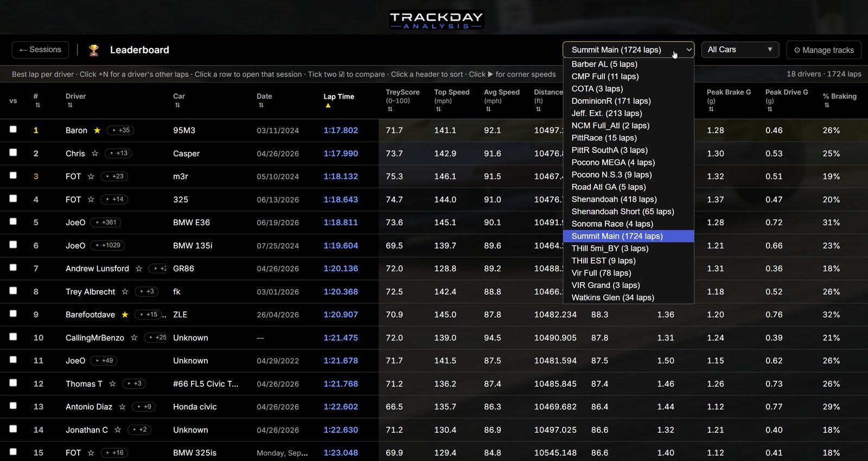868x461 pixels.
Task: Expand JoeO's +49 other laps
Action: tap(104, 361)
